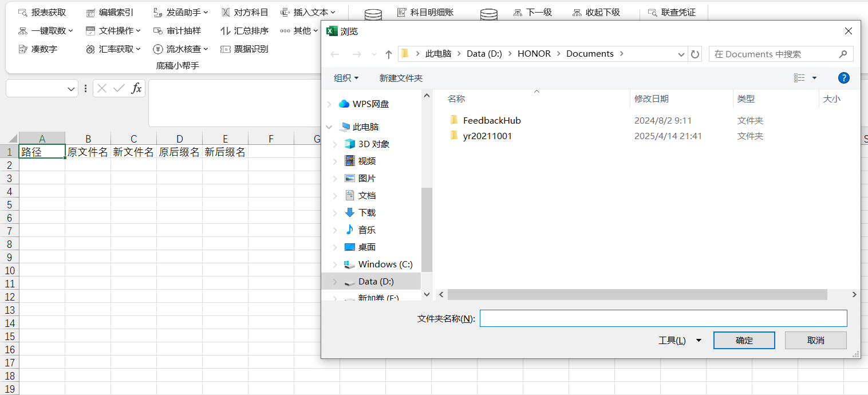Screen dimensions: 868x395
Task: Open the 文件操作 dropdown menu
Action: (x=112, y=30)
